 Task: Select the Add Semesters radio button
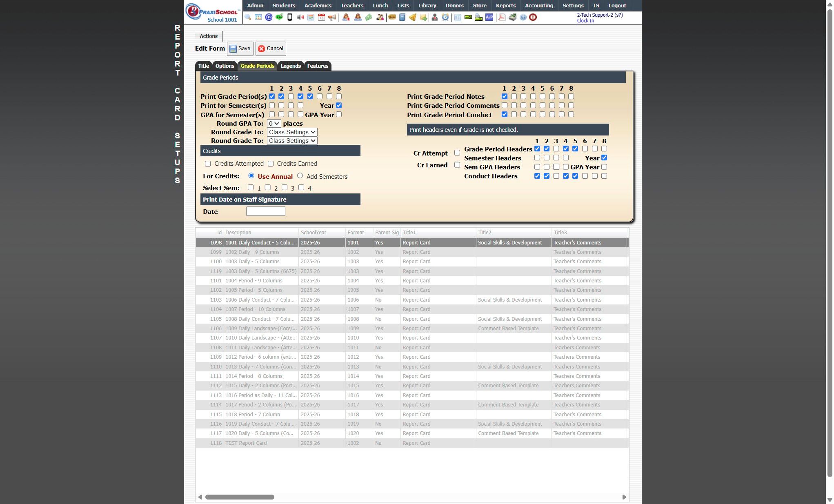(300, 176)
